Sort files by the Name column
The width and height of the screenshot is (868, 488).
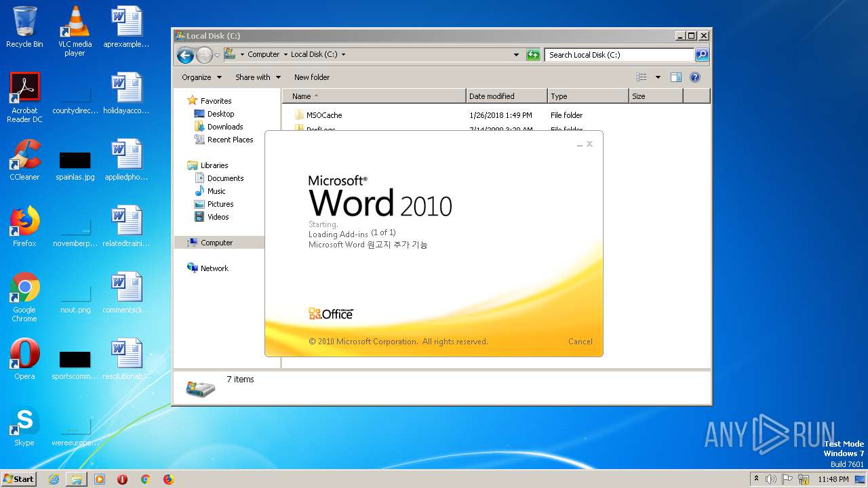pos(374,96)
